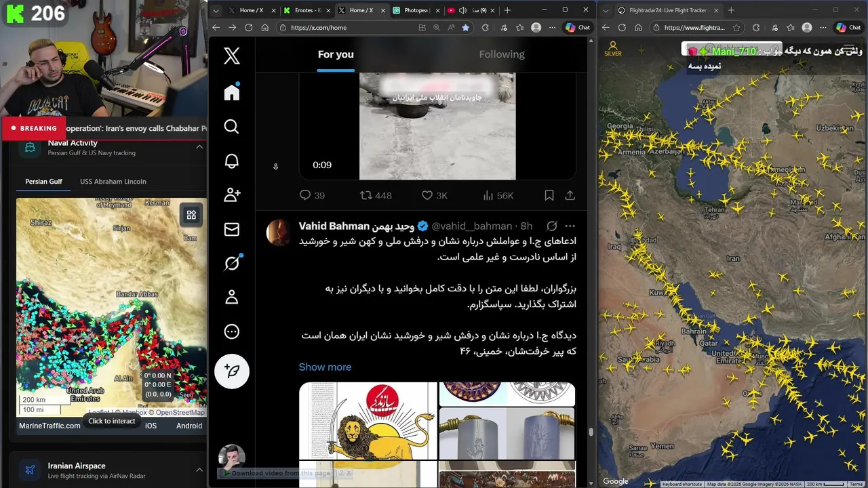Open Vahid Bahman's avatar
The image size is (868, 488).
point(279,232)
